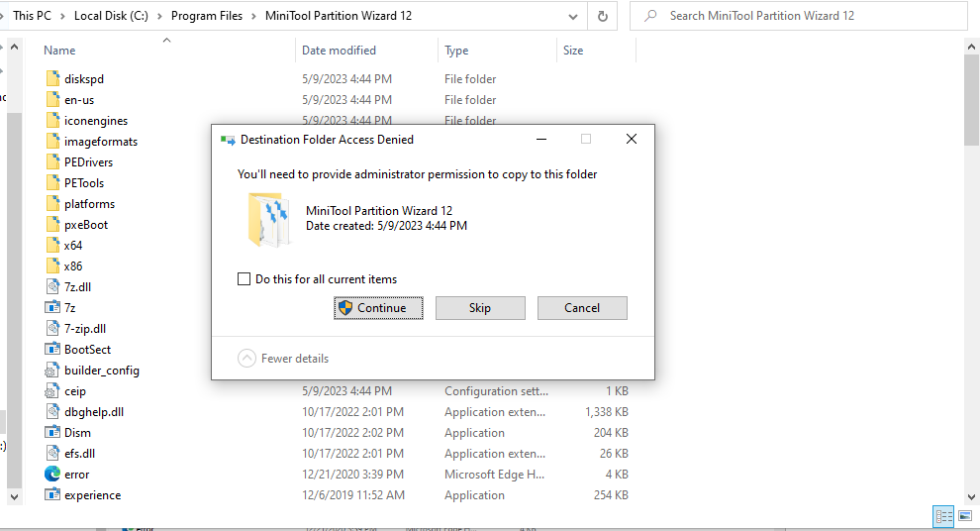
Task: Click the builder_config settings file icon
Action: click(x=52, y=371)
